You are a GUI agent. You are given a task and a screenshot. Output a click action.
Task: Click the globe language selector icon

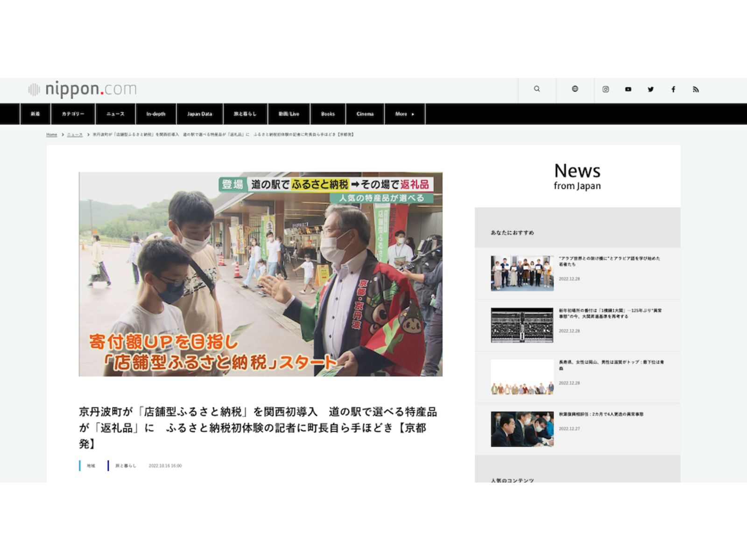[x=575, y=89]
